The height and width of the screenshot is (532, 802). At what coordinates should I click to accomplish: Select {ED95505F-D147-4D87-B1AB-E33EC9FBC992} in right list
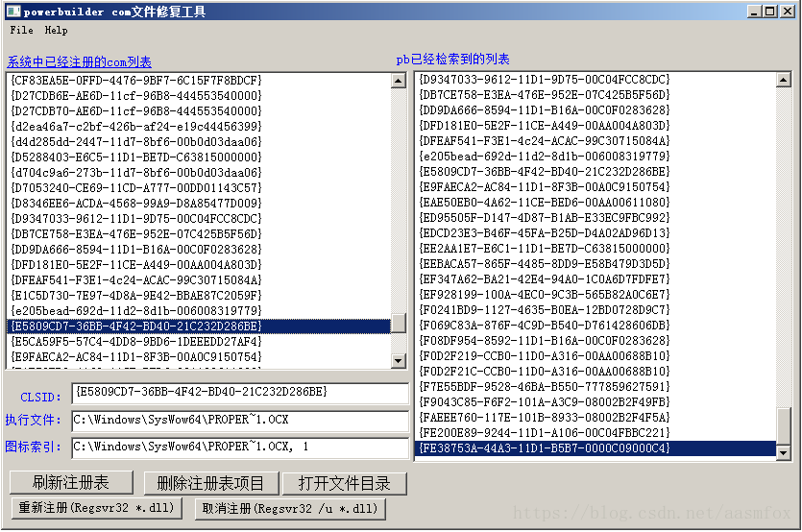point(595,217)
